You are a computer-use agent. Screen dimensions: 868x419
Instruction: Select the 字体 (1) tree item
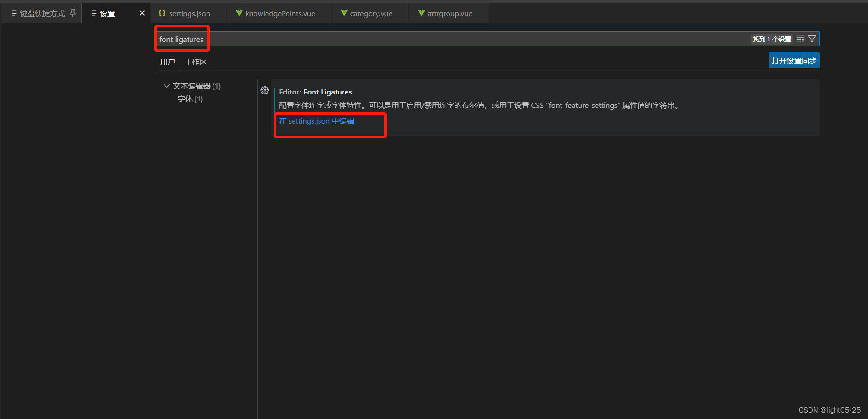(x=190, y=99)
